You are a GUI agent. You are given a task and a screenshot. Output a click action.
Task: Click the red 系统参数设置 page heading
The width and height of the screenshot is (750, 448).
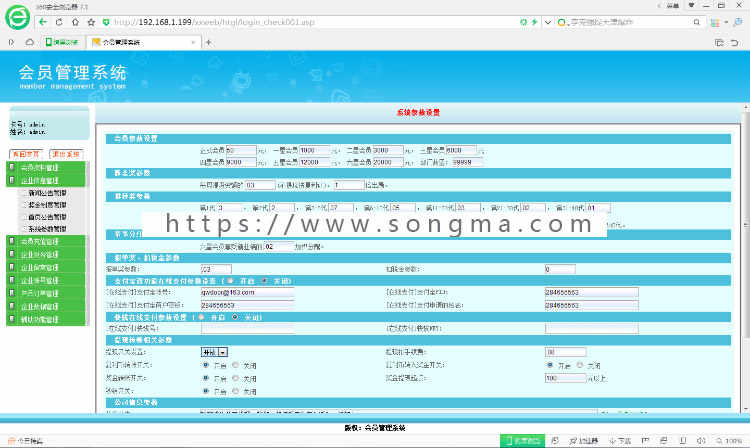coord(418,112)
